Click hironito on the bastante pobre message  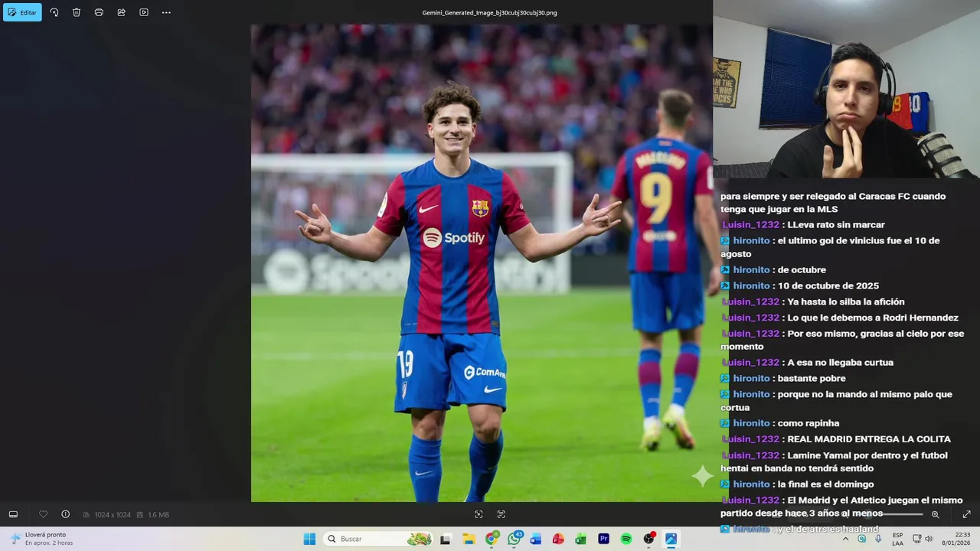click(x=751, y=379)
